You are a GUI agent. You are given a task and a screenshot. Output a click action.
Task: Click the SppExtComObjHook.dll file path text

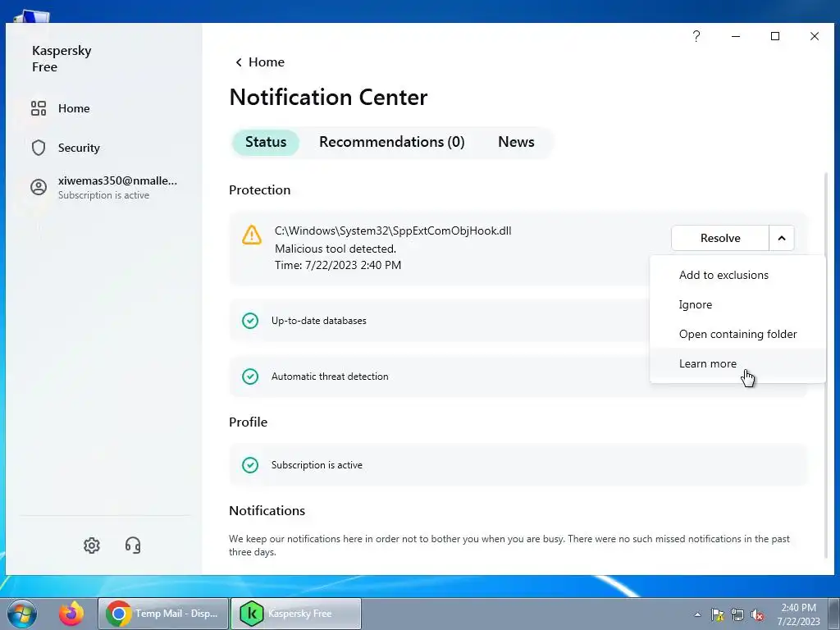pos(393,231)
